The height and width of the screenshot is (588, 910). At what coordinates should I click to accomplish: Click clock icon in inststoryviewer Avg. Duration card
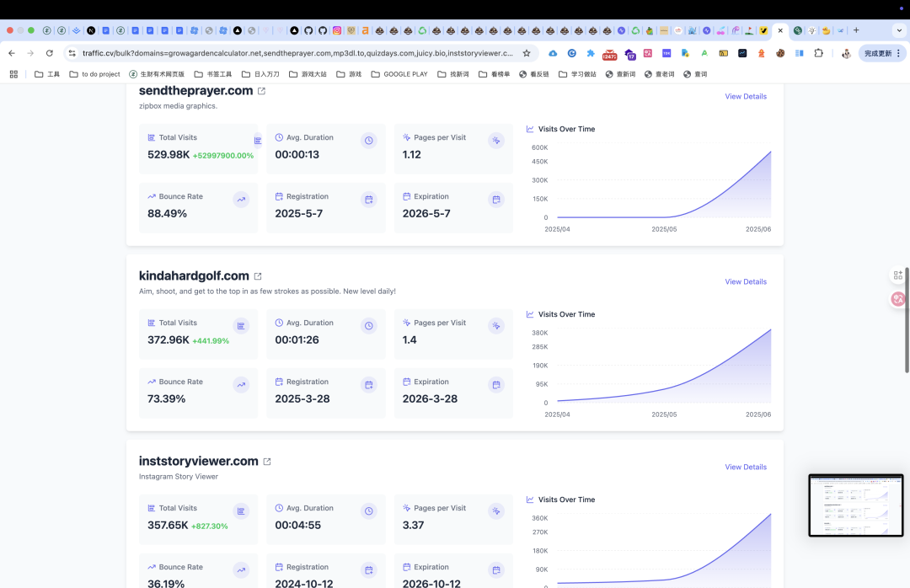[368, 510]
